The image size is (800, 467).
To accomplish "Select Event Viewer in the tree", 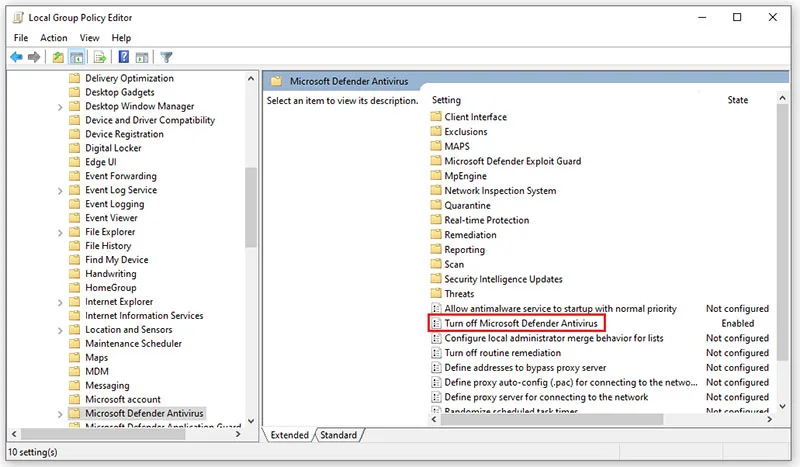I will click(x=111, y=217).
